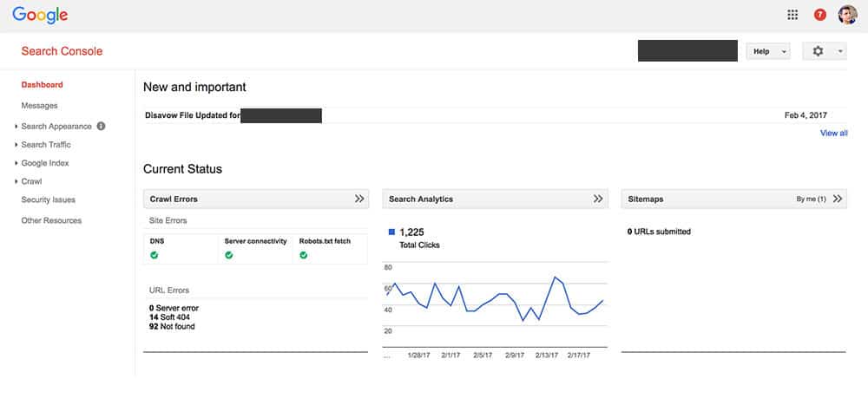
Task: Click the New and important heading
Action: [194, 88]
